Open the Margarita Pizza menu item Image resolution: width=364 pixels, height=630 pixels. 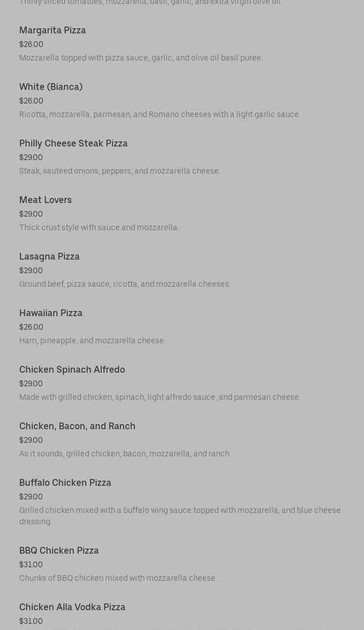(53, 31)
